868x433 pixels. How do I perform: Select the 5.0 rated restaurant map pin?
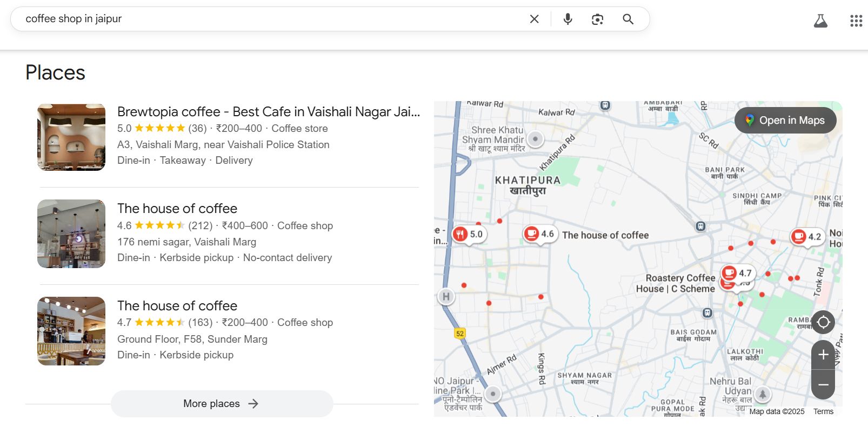[x=469, y=234]
